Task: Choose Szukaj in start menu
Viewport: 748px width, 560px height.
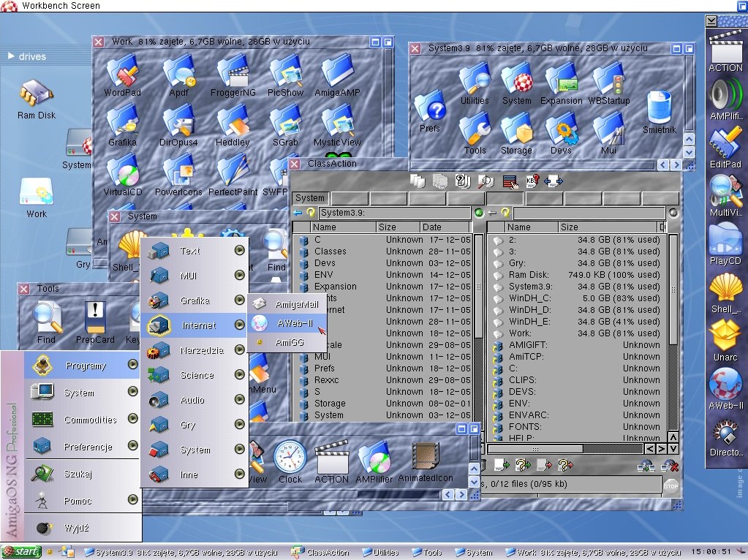Action: [x=82, y=474]
